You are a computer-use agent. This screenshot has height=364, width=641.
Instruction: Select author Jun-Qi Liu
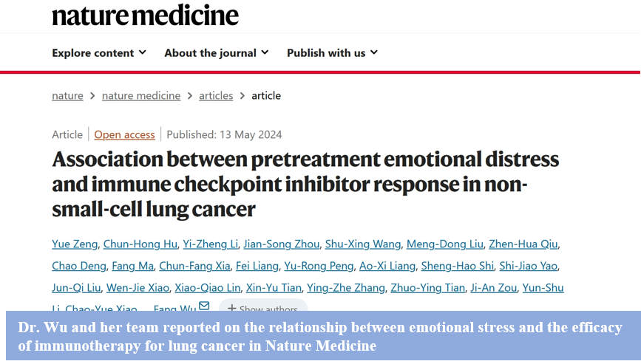[74, 288]
